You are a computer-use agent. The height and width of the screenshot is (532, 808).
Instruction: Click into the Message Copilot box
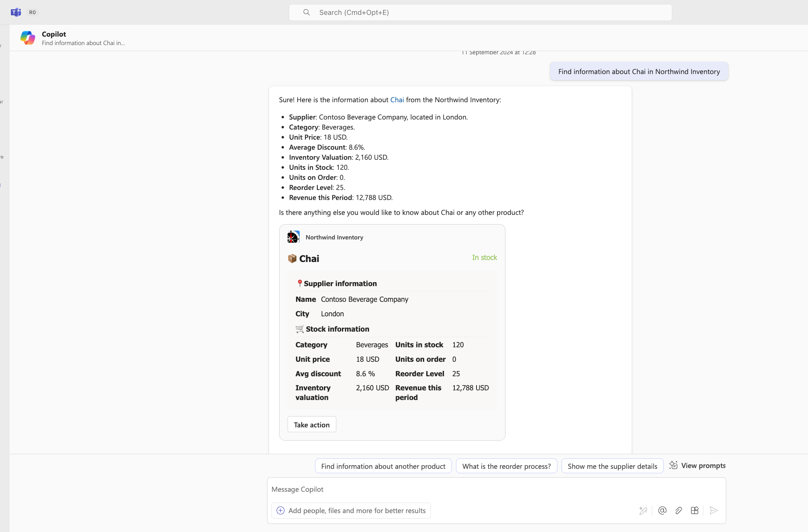pyautogui.click(x=496, y=489)
